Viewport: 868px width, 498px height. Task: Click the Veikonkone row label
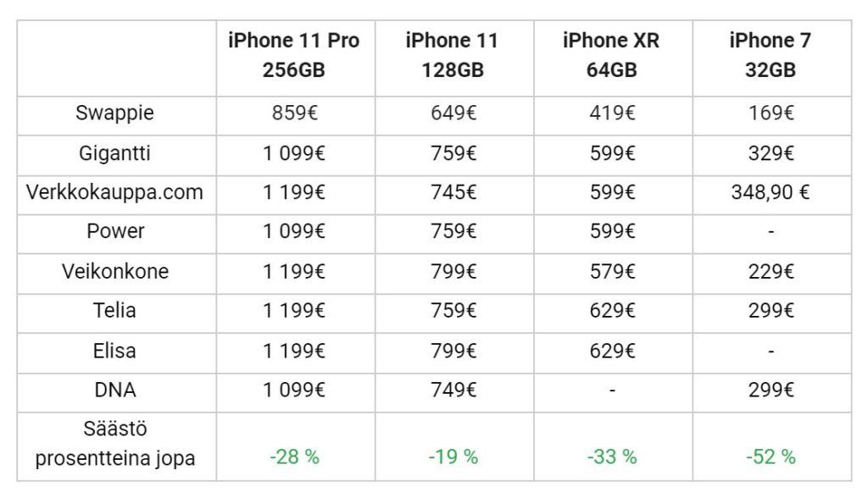(115, 272)
